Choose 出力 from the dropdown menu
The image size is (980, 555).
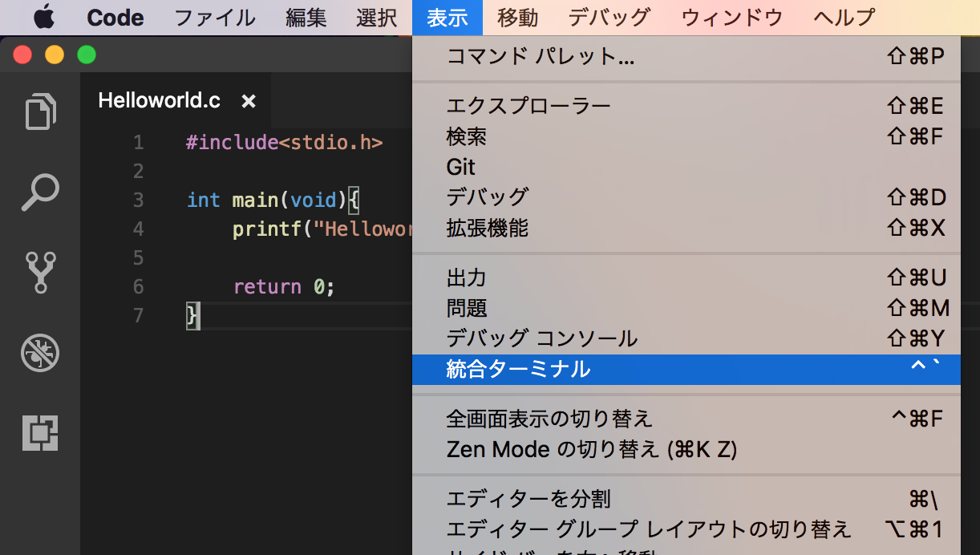pos(686,278)
